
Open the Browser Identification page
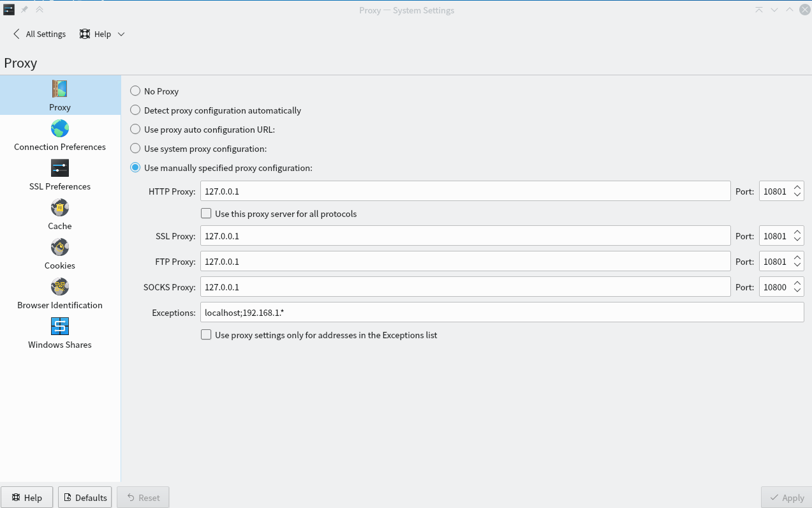click(x=59, y=294)
